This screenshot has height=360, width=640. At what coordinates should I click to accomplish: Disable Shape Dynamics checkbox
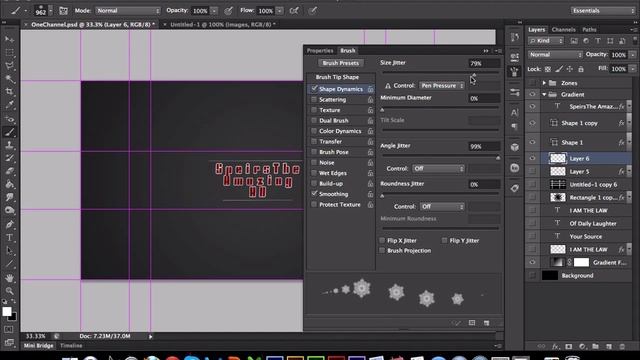pos(314,89)
